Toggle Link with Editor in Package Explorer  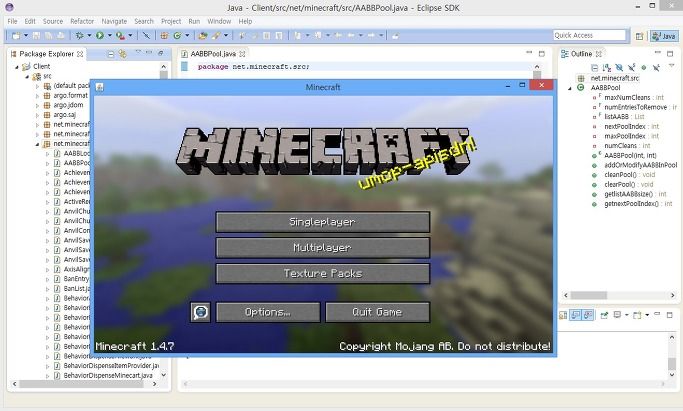(122, 54)
